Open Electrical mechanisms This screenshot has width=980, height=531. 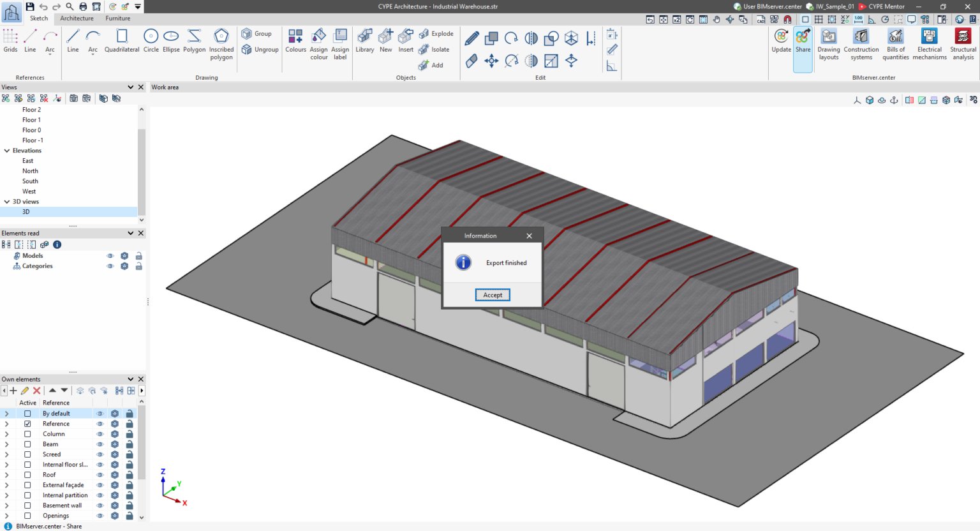tap(930, 44)
